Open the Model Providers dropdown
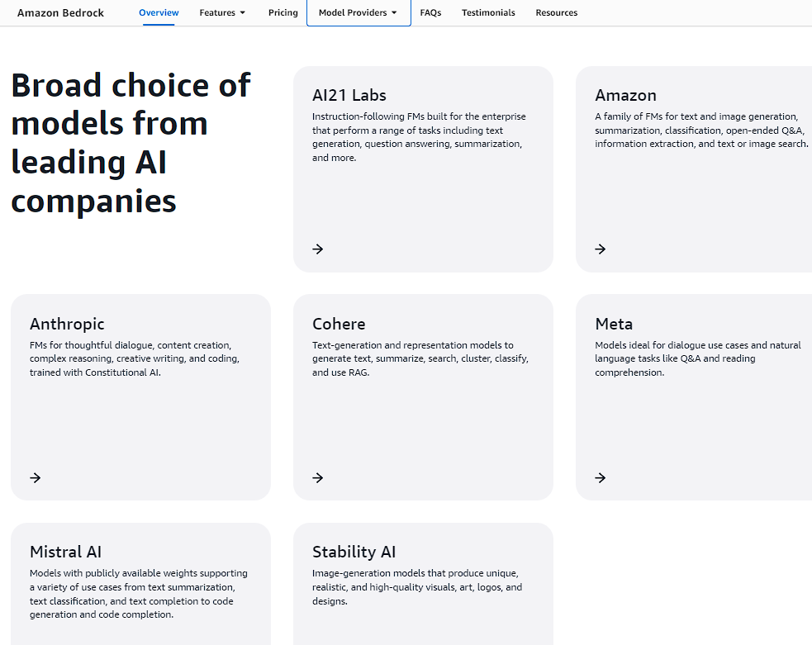 click(x=358, y=13)
